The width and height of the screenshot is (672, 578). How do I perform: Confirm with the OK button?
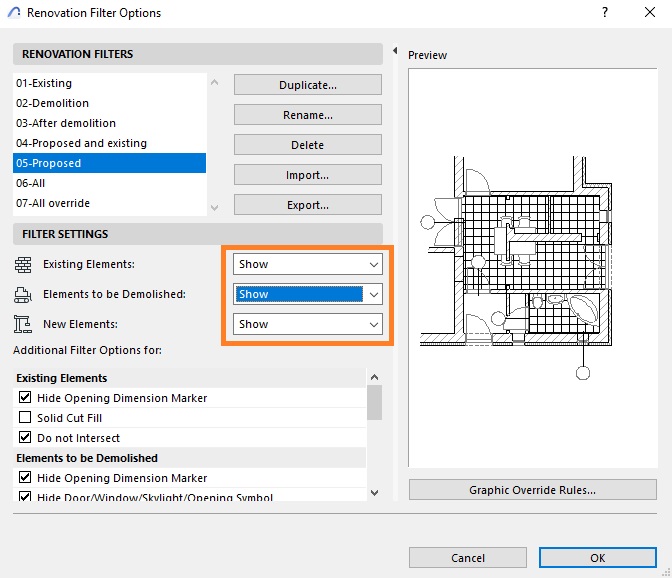[597, 558]
